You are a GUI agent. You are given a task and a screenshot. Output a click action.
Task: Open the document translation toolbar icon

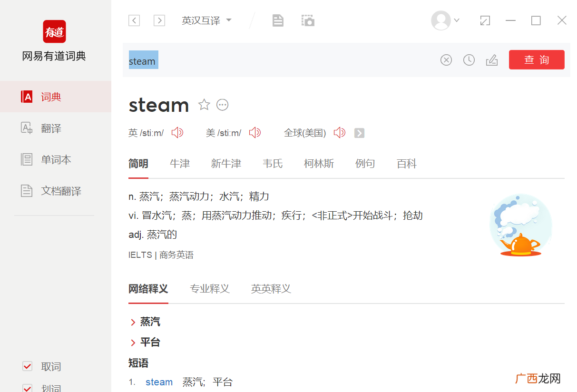[278, 20]
